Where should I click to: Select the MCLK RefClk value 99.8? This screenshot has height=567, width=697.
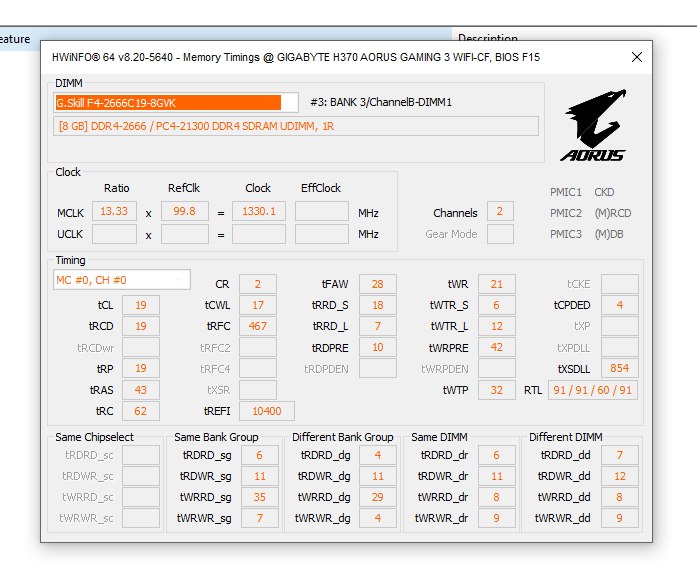pos(184,211)
